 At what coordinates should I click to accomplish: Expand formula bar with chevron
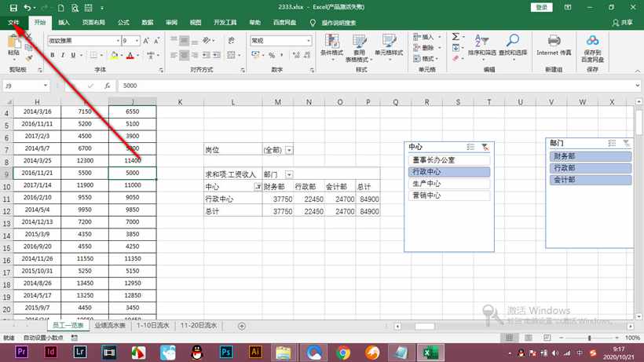click(638, 86)
